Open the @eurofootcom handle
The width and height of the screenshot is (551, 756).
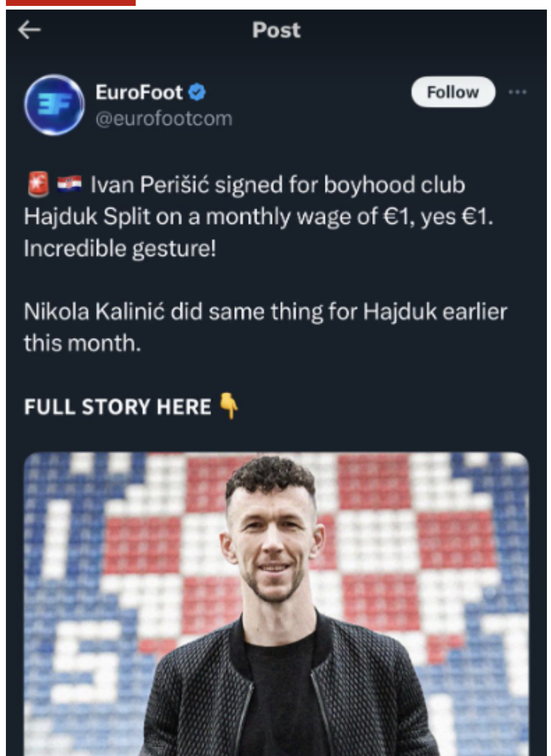164,118
